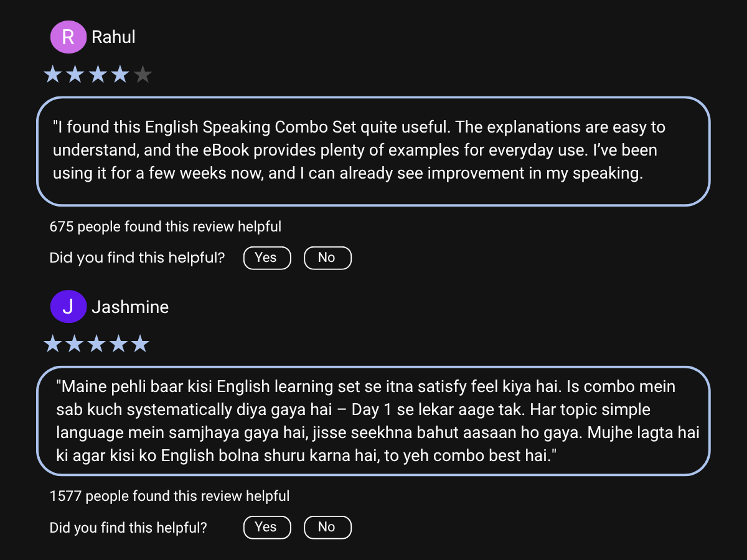Screen dimensions: 747x560
Task: Mark Rahul's review as helpful with Yes
Action: coord(266,258)
